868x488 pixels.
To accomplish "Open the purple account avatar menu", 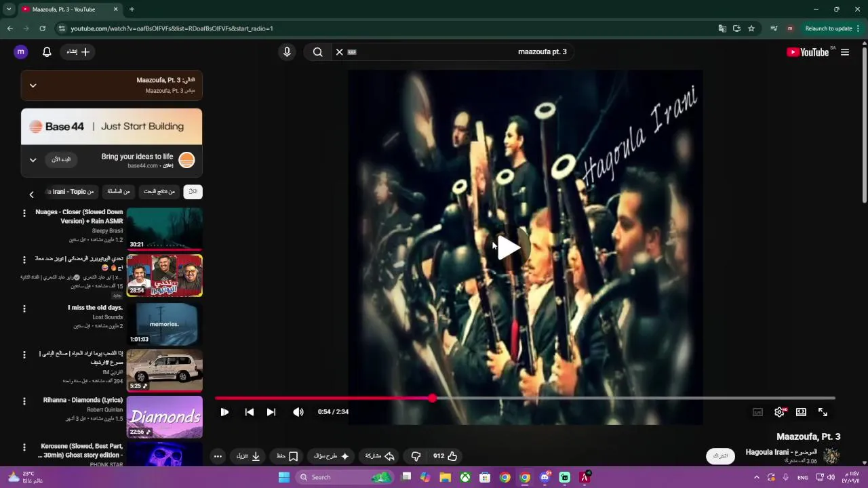I will [21, 52].
